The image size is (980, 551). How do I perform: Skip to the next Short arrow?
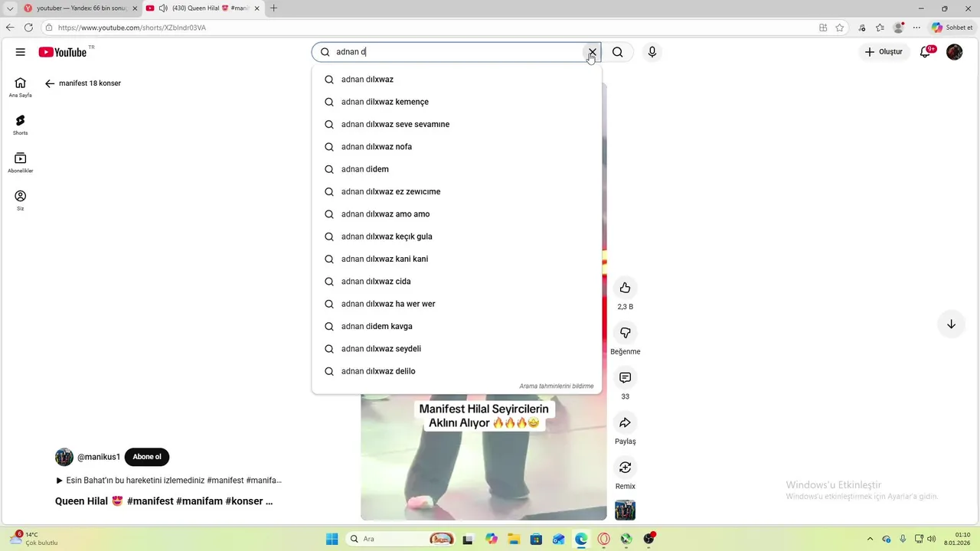951,324
